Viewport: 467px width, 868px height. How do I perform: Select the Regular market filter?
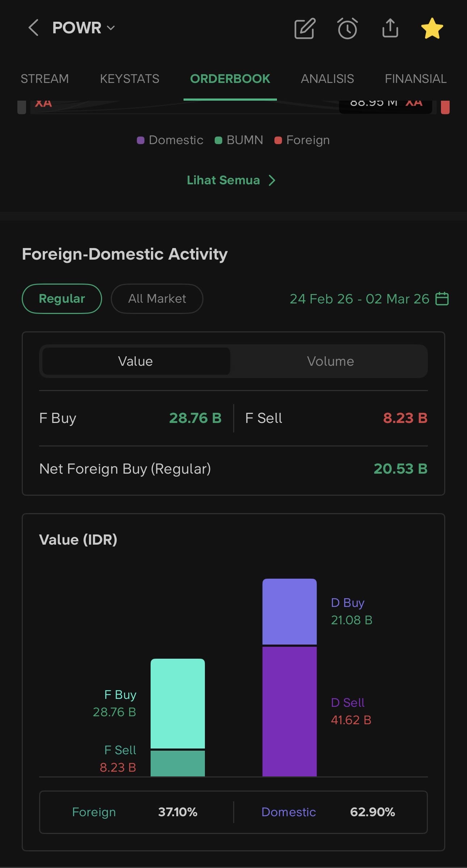[62, 299]
